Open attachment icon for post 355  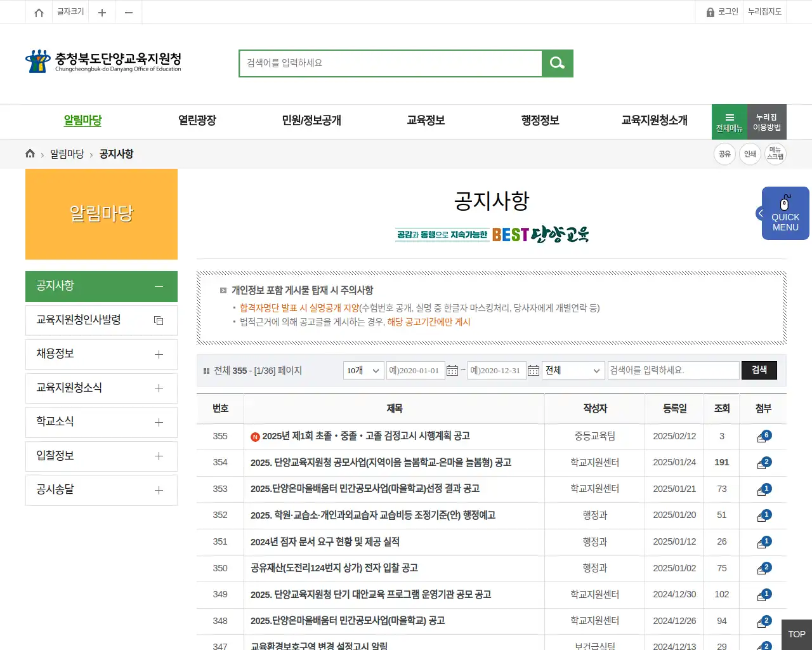[764, 436]
